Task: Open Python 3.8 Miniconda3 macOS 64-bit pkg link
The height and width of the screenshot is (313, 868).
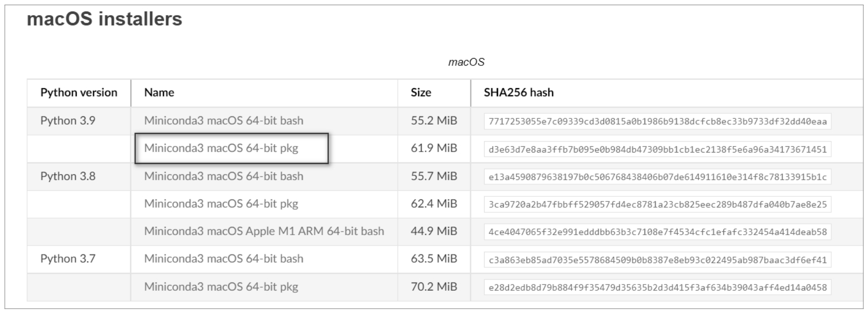Action: click(221, 203)
